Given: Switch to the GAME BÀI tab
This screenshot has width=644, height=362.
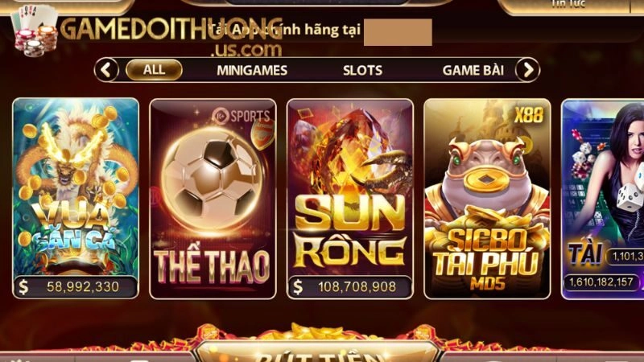Looking at the screenshot, I should pyautogui.click(x=473, y=70).
